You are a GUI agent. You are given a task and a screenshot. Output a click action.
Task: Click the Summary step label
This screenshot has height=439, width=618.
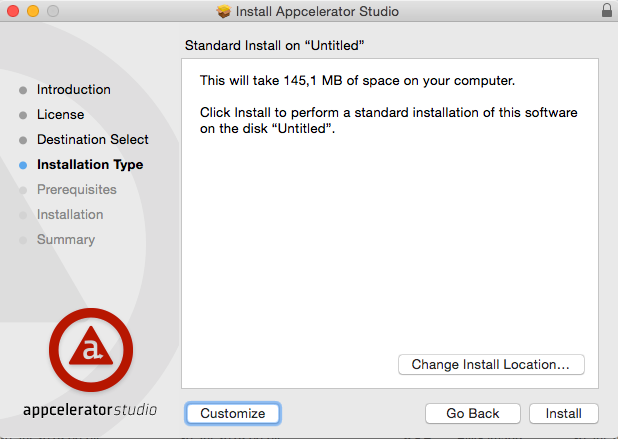click(66, 239)
